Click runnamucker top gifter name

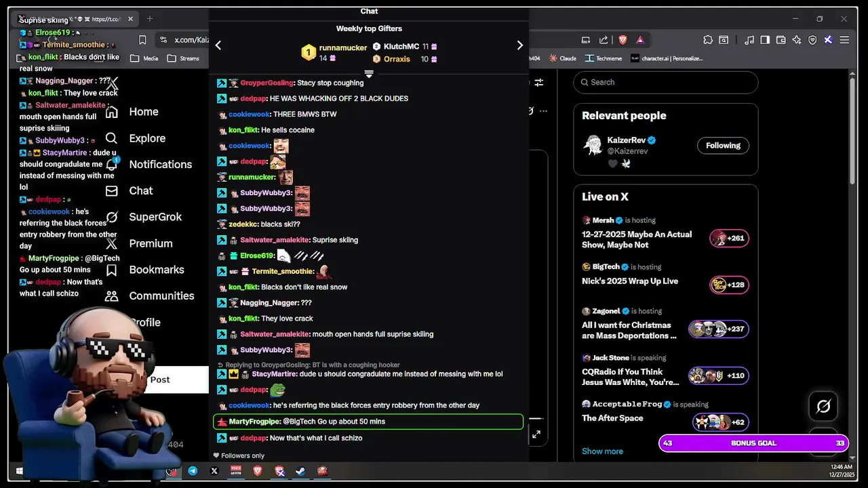(x=342, y=48)
